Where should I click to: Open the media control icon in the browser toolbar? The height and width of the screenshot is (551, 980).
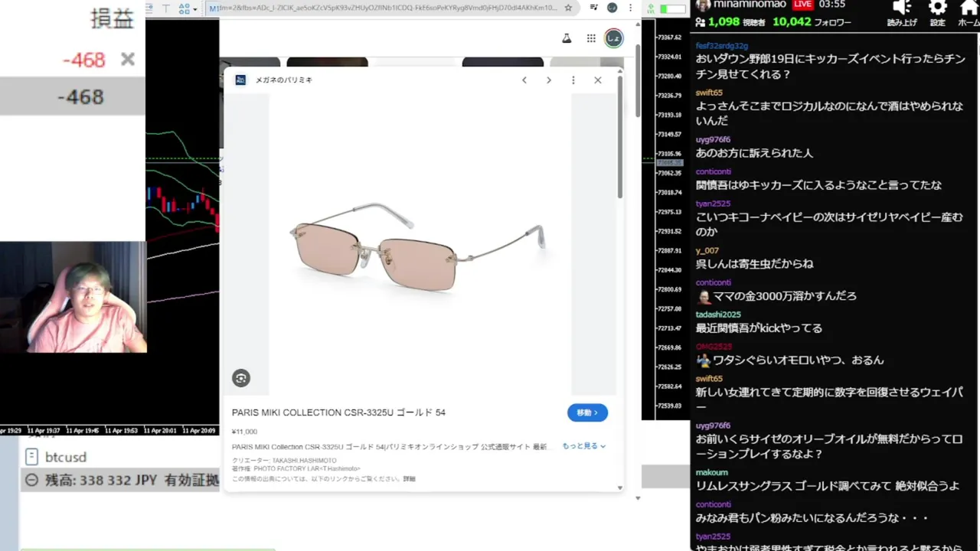(593, 8)
